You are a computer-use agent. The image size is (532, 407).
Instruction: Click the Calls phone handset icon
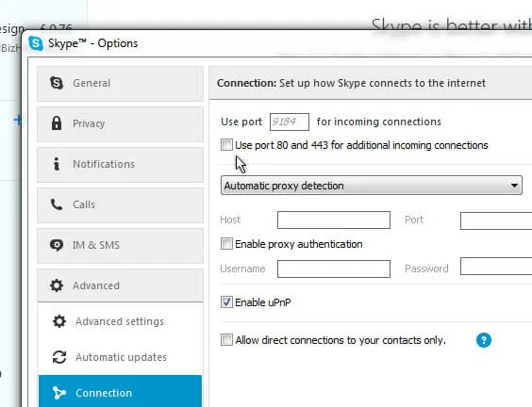click(x=57, y=204)
